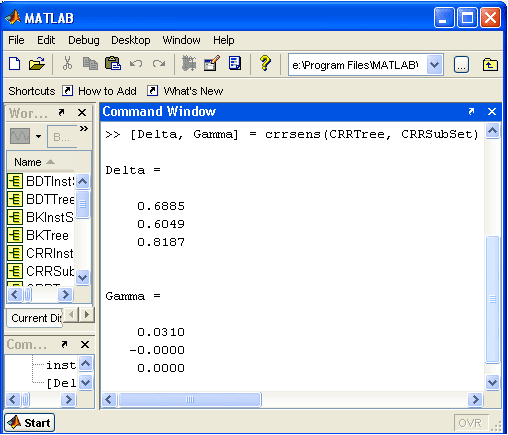Show more Workspace toolbar items chevron

pyautogui.click(x=84, y=129)
